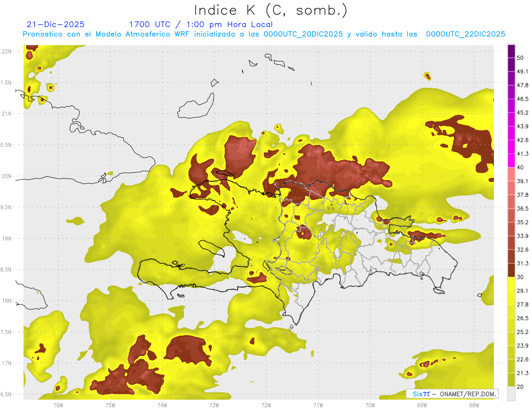Click the colorbar value 46.5
Screen dimensions: 532x411
[x=522, y=99]
